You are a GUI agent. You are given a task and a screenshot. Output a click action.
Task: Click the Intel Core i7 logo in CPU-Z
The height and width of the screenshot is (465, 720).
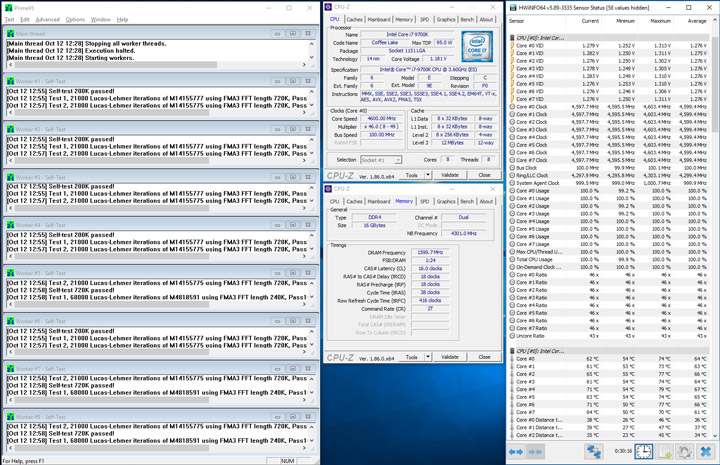tap(476, 46)
